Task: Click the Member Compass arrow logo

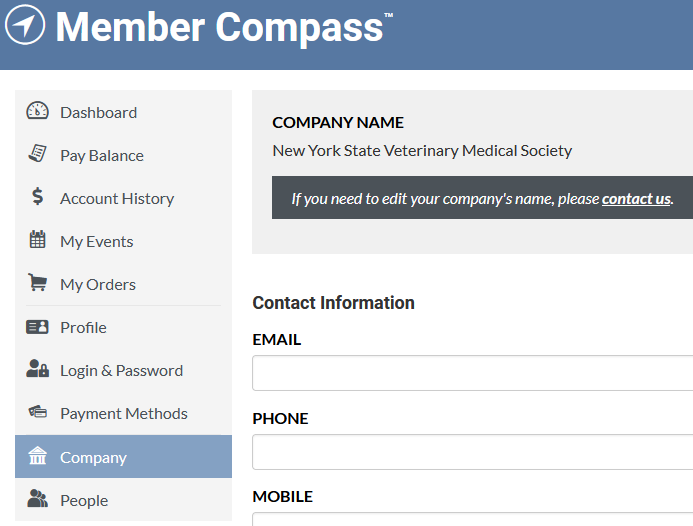Action: [x=25, y=25]
